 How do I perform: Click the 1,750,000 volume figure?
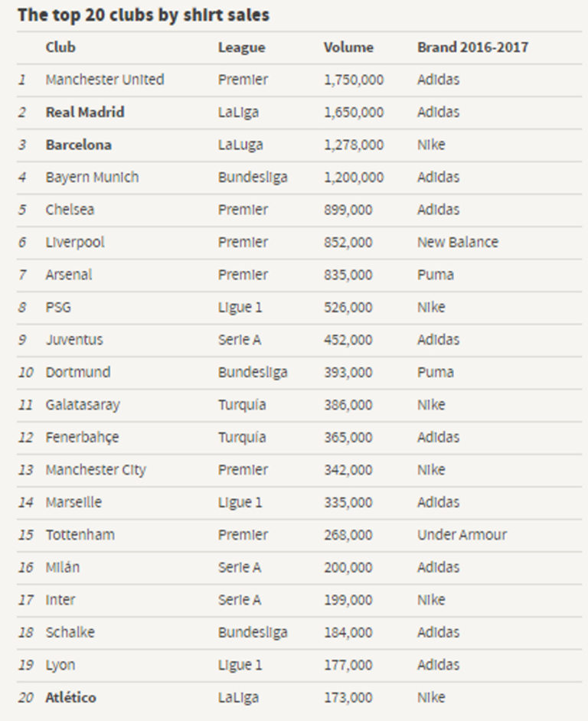click(353, 80)
